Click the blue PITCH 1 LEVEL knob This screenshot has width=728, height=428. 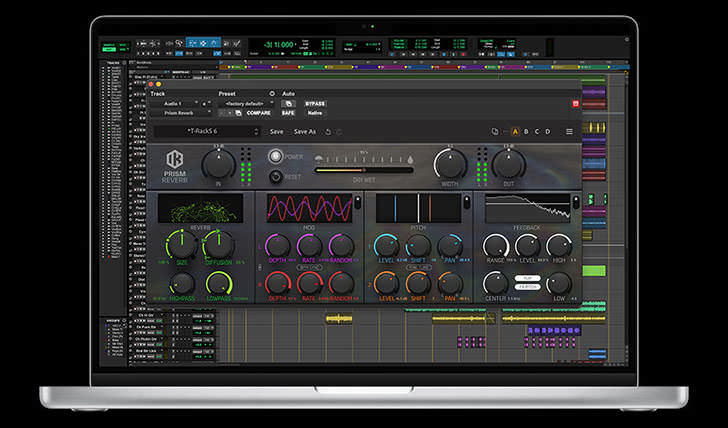point(386,246)
